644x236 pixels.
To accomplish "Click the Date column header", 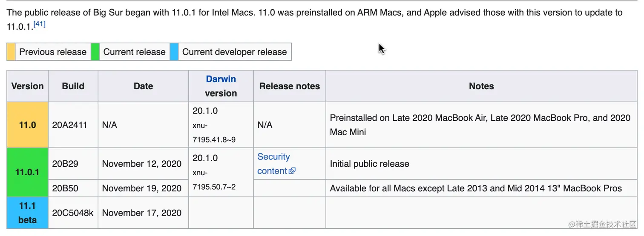I will pyautogui.click(x=144, y=86).
